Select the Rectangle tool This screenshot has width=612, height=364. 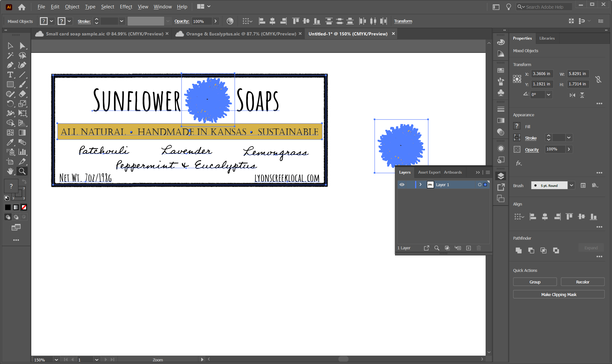point(10,84)
